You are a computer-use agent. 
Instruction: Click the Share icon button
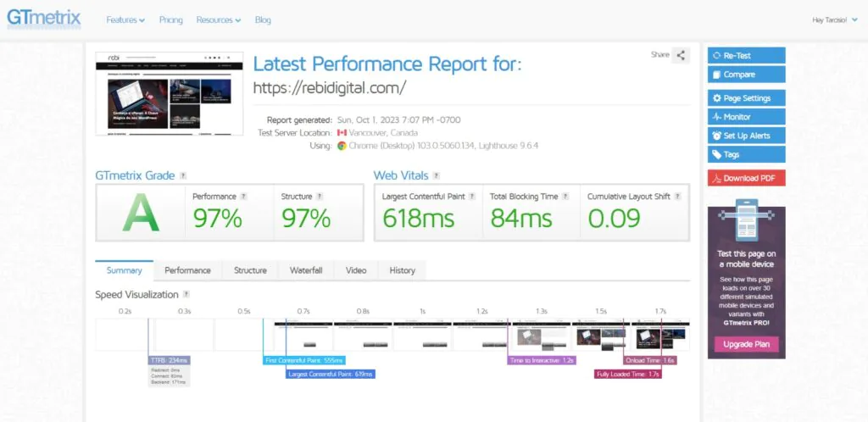pos(681,55)
